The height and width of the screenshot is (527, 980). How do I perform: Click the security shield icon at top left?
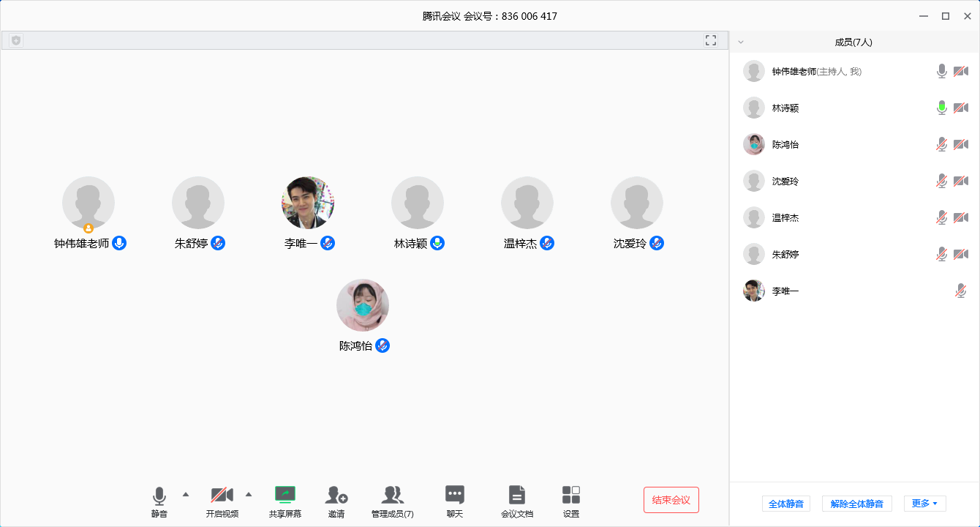16,40
